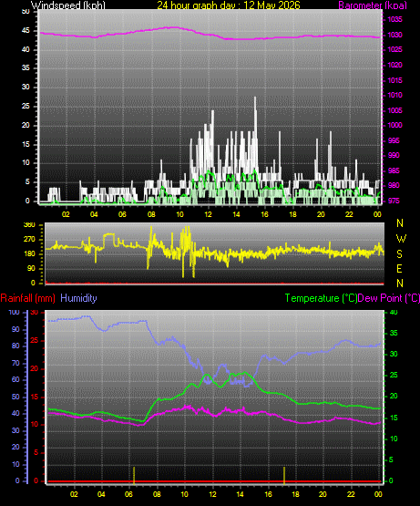
Task: Click the yellow 90 wind direction axis label
Action: coord(31,269)
